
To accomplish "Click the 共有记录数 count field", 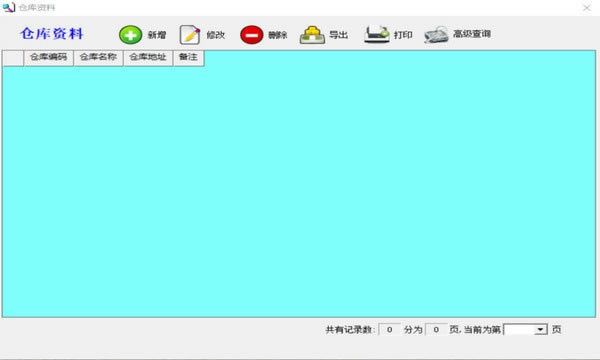I will click(389, 329).
